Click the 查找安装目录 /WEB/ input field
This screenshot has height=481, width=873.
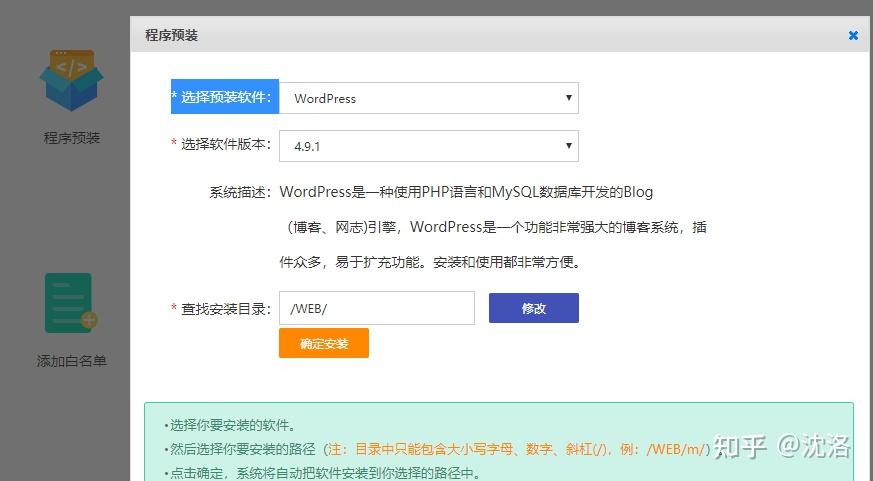[x=377, y=308]
